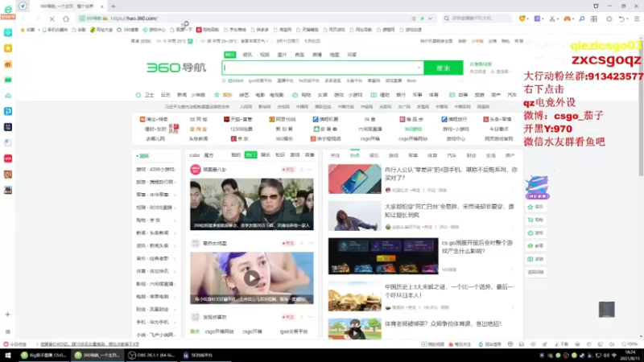Image resolution: width=644 pixels, height=362 pixels.
Task: Open the 体育 category link in nav row
Action: click(x=434, y=95)
